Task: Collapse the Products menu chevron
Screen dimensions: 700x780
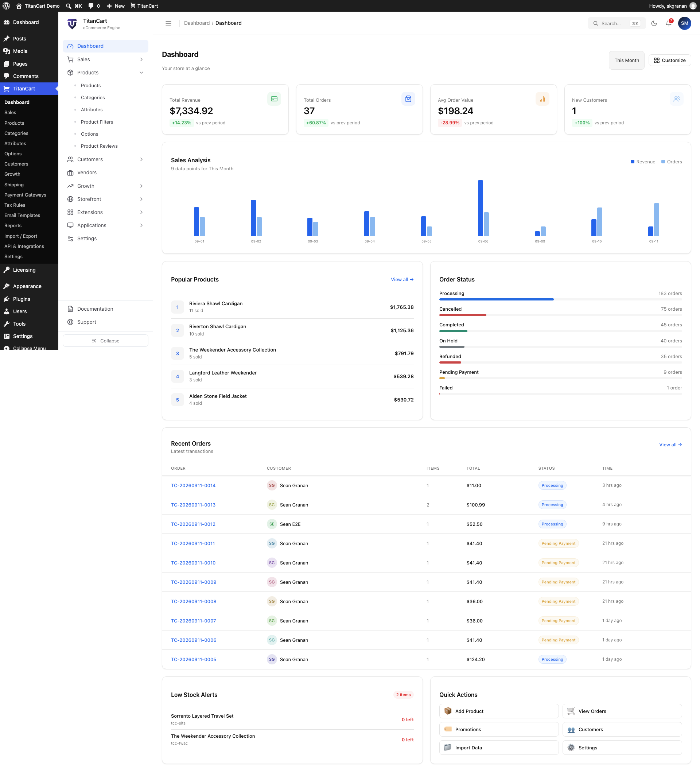Action: tap(141, 73)
